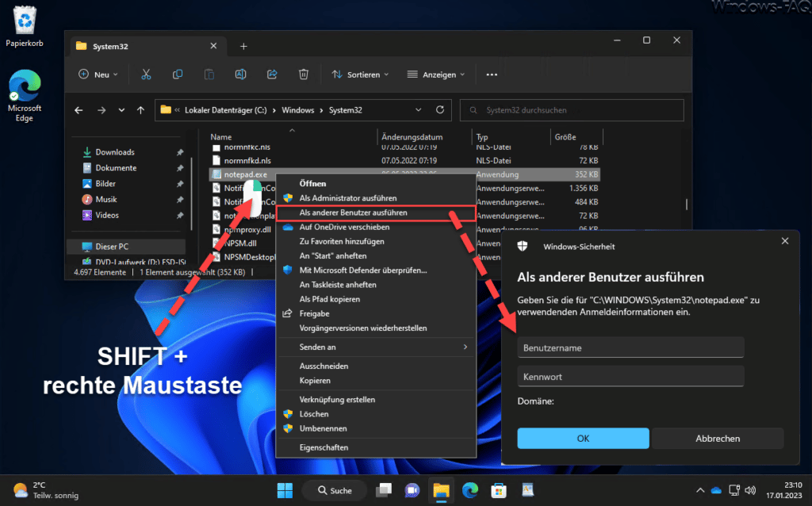The width and height of the screenshot is (812, 506).
Task: Open the Papierkorb desktop icon
Action: (x=25, y=26)
